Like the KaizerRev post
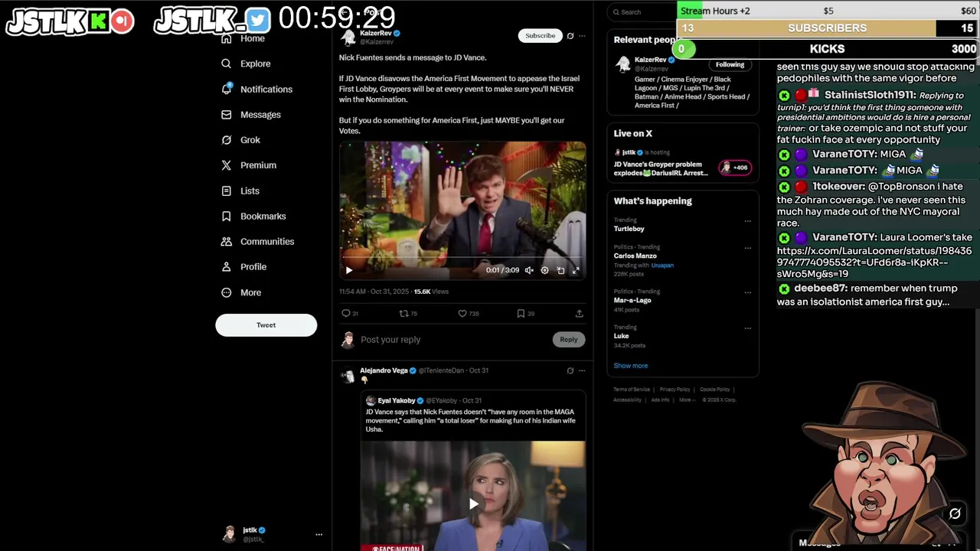 (x=468, y=313)
